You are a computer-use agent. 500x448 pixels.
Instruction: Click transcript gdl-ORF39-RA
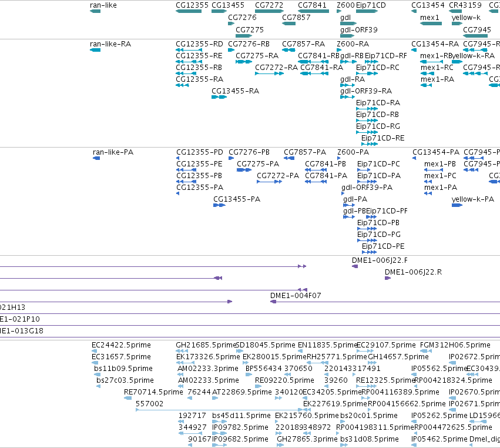[366, 91]
